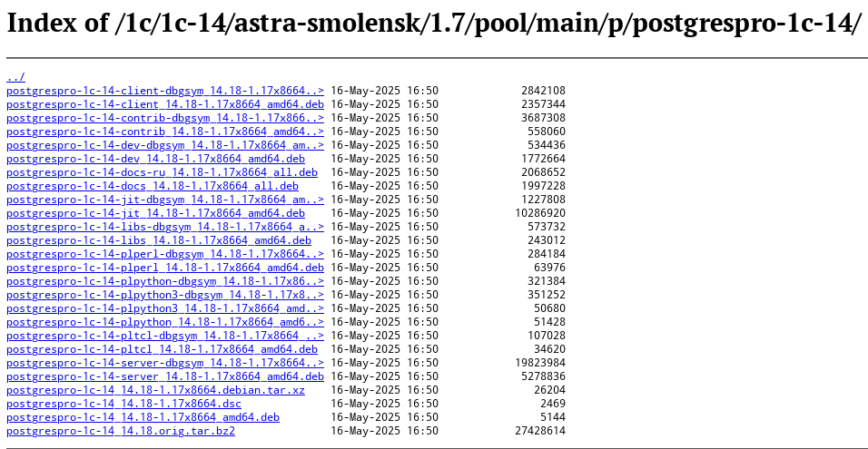
Task: Select the file size 1997228
Action: (x=543, y=186)
